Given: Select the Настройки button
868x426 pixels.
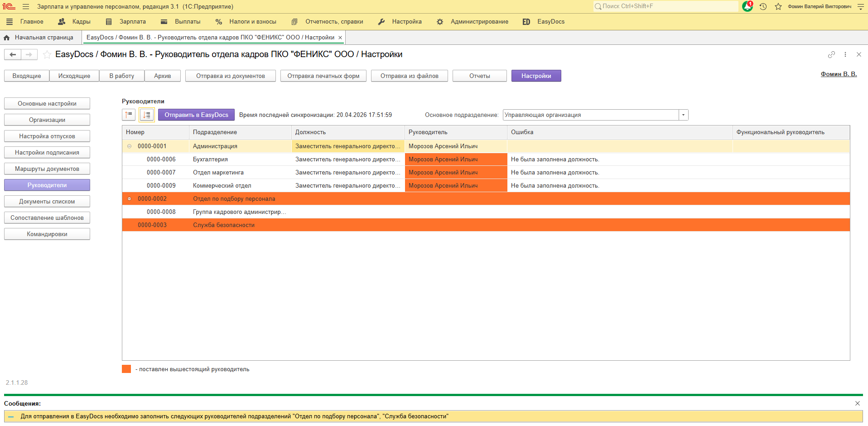Looking at the screenshot, I should [x=536, y=76].
